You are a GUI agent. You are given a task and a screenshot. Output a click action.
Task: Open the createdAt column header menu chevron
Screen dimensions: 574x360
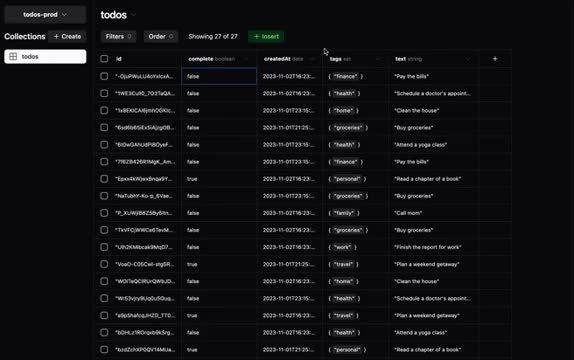pyautogui.click(x=312, y=59)
